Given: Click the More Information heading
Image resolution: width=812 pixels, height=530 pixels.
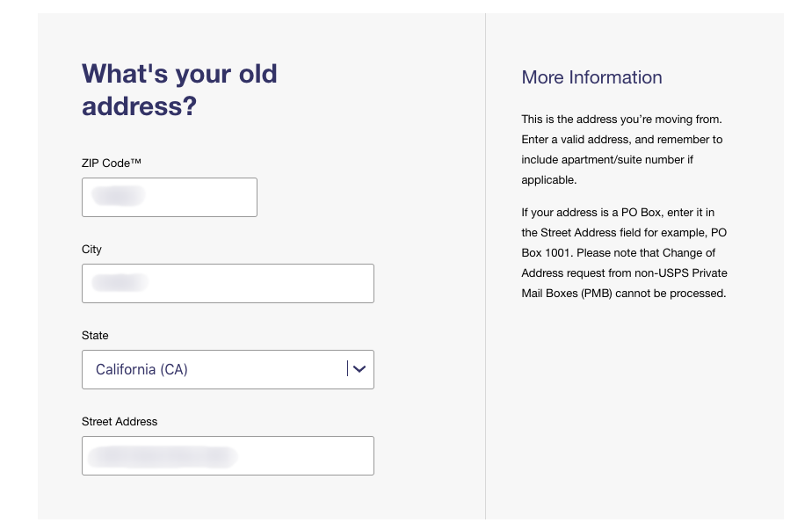Looking at the screenshot, I should click(x=591, y=77).
